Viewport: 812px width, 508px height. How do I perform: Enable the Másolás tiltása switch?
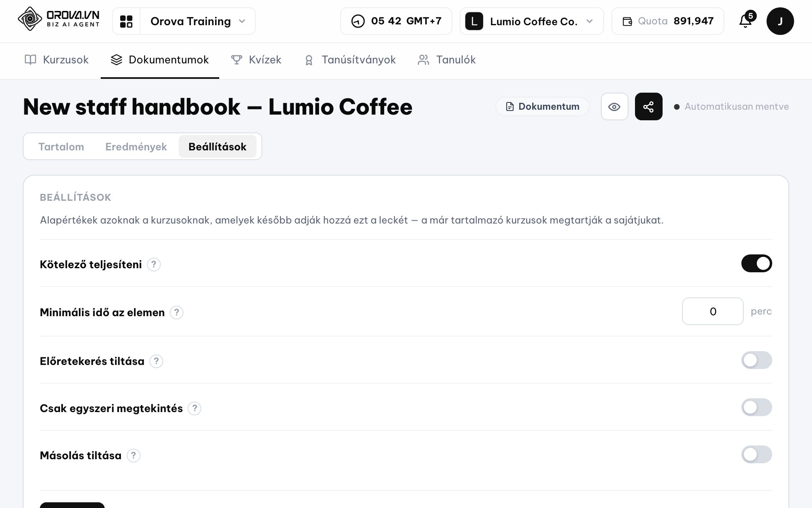pyautogui.click(x=756, y=454)
